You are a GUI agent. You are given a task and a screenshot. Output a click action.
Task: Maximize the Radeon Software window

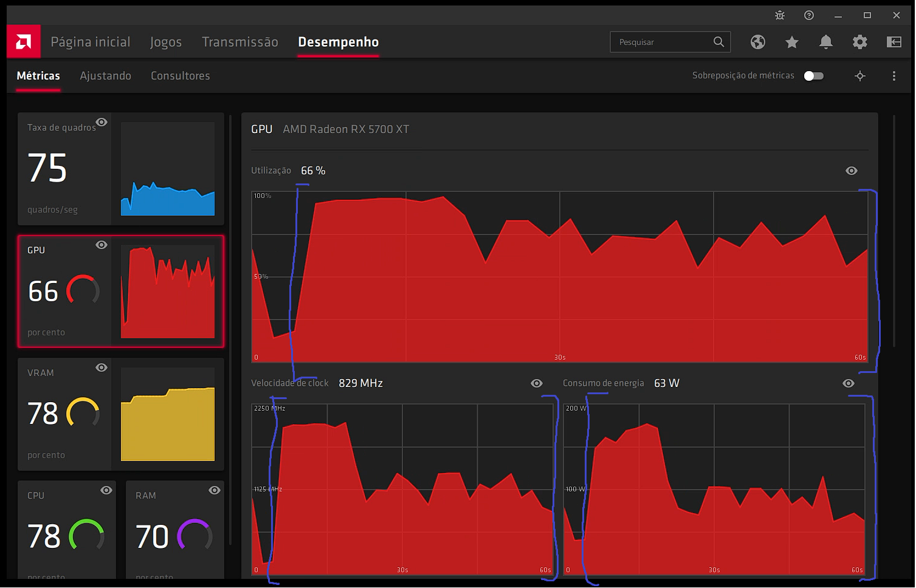(867, 15)
